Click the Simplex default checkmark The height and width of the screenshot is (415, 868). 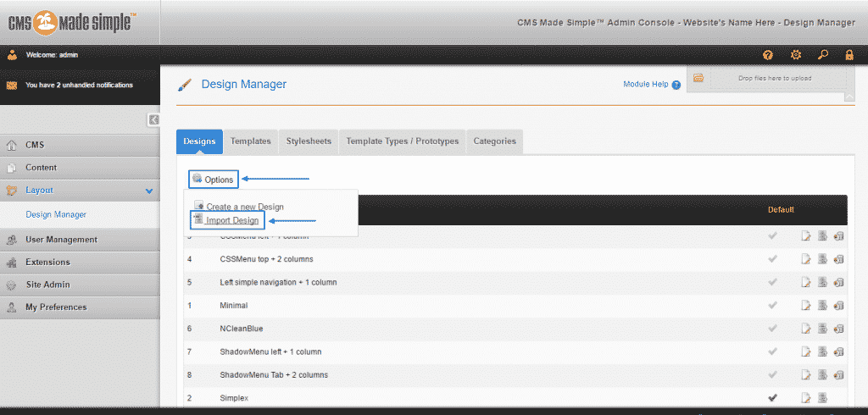tap(773, 398)
